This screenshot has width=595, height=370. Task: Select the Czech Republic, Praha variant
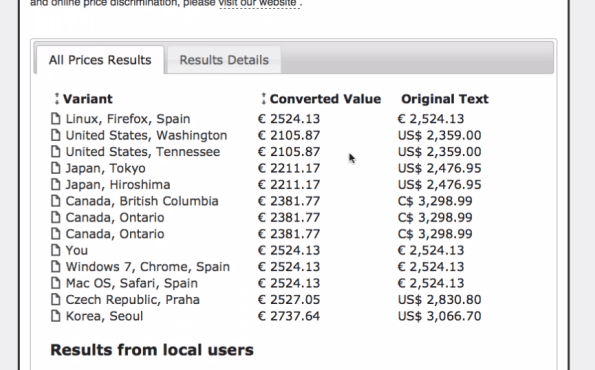132,300
